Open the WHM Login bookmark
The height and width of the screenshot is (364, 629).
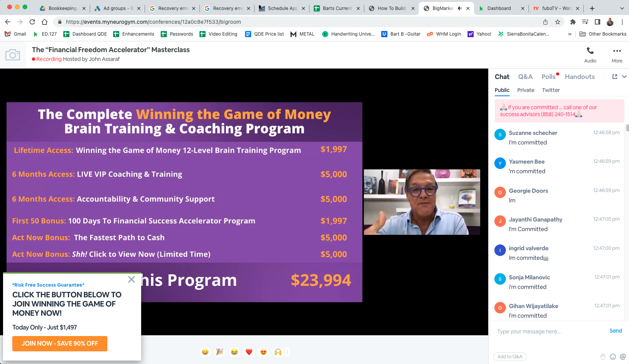coord(444,34)
